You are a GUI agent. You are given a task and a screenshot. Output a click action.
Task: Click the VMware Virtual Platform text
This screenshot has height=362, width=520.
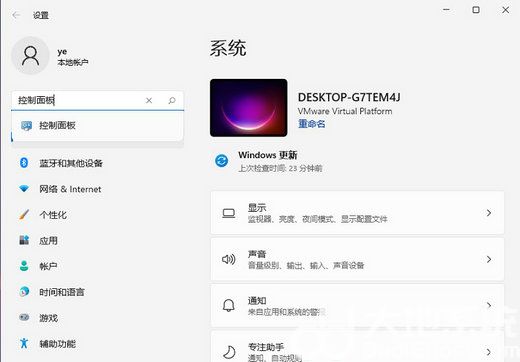(345, 111)
